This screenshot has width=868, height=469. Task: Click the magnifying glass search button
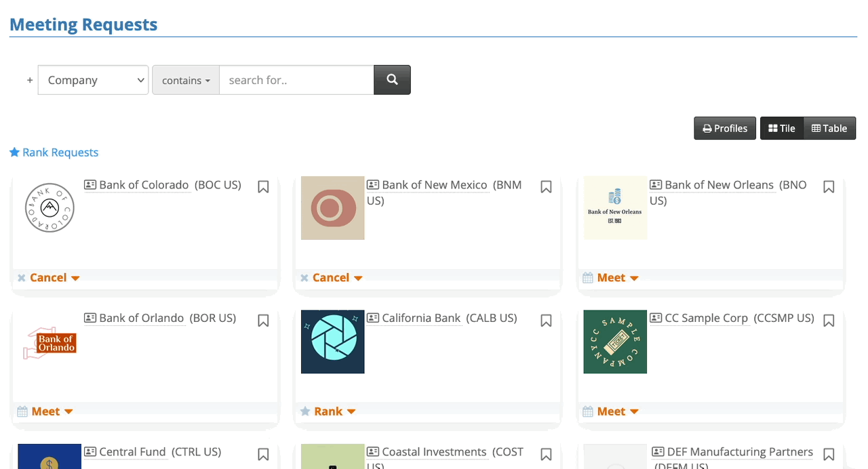pyautogui.click(x=392, y=80)
